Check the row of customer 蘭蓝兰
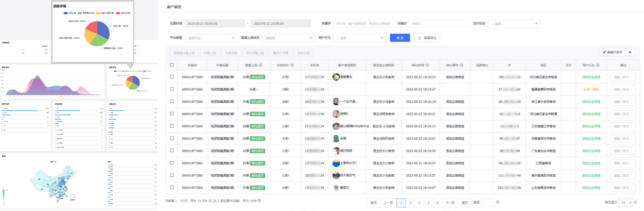 [172, 187]
